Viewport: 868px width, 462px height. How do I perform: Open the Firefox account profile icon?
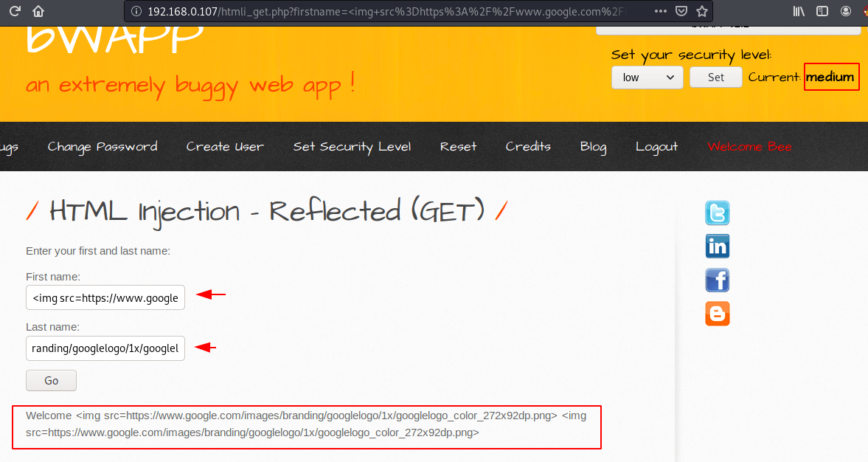(x=846, y=11)
